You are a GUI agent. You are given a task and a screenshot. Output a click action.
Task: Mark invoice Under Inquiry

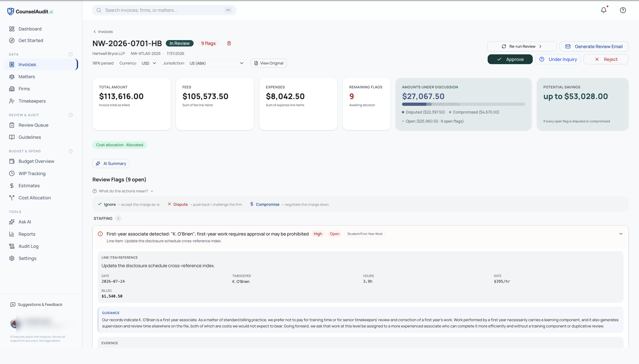(558, 59)
